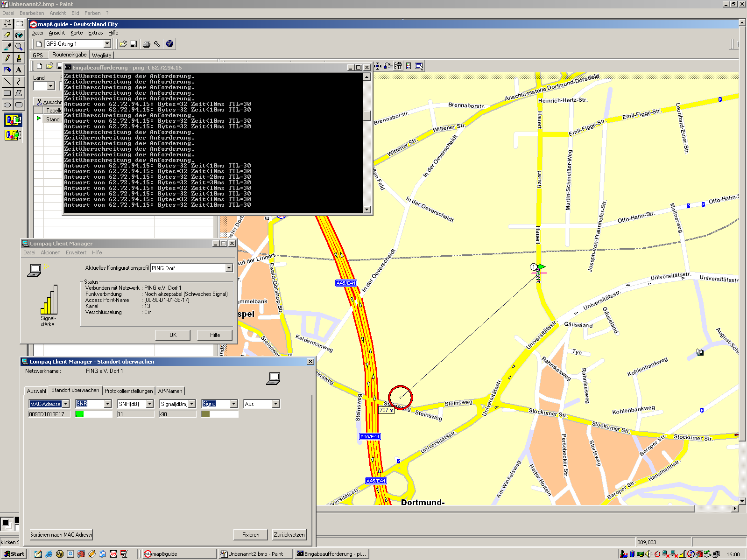
Task: Choose the Brush tool in Paint
Action: (19, 58)
